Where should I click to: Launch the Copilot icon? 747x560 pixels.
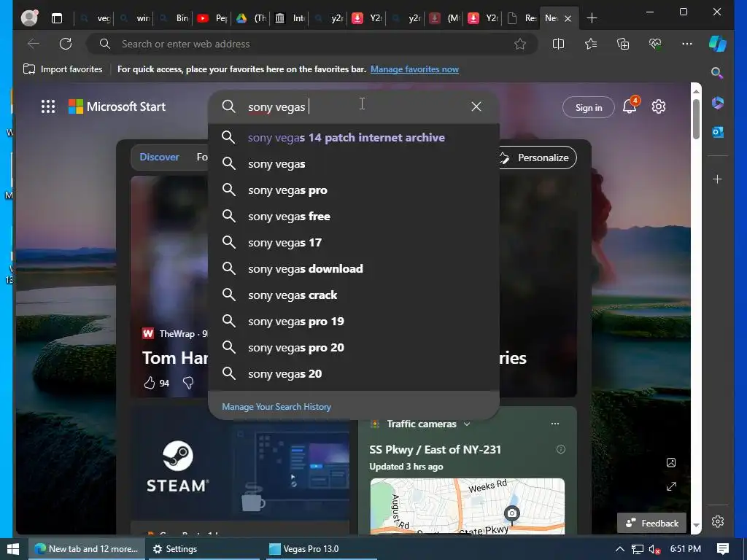point(718,44)
